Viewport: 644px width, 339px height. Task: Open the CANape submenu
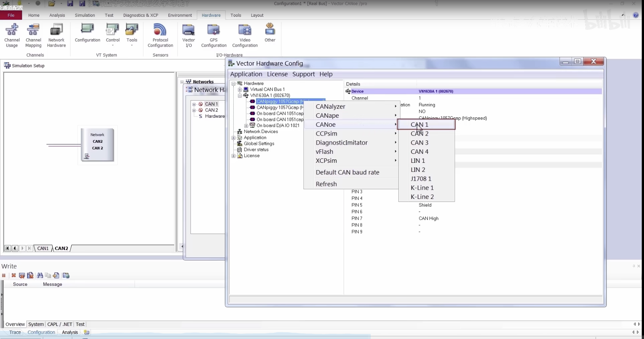pyautogui.click(x=351, y=115)
